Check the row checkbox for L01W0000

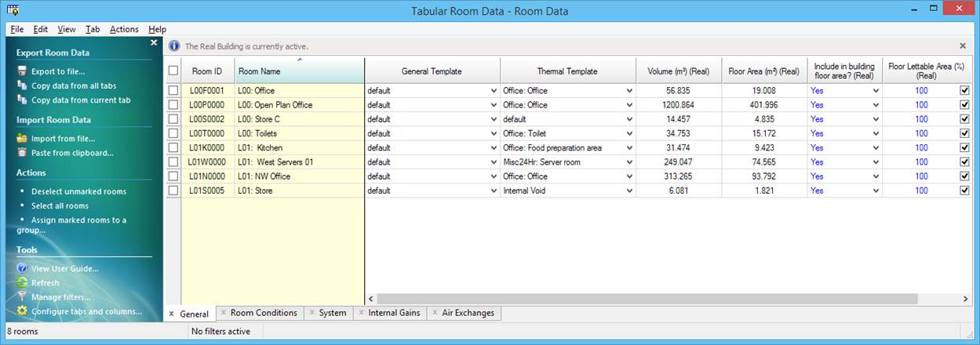click(x=173, y=162)
